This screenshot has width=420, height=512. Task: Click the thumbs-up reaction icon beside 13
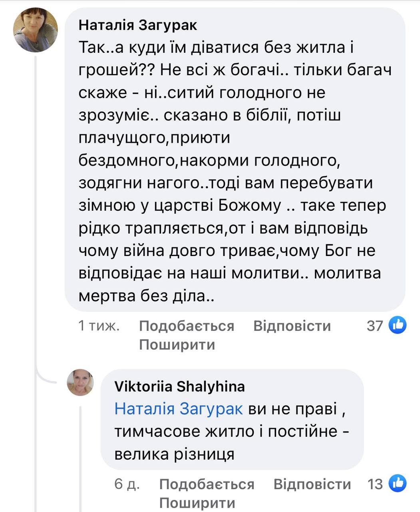click(398, 484)
